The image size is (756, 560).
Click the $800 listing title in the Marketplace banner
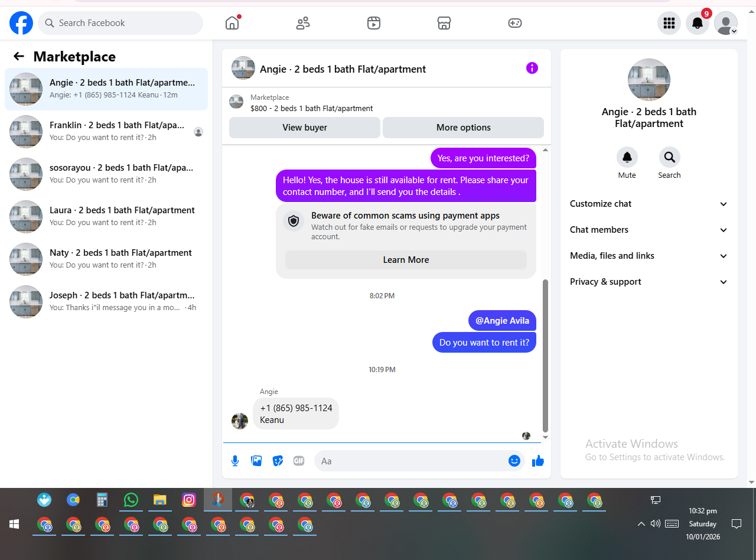click(312, 108)
